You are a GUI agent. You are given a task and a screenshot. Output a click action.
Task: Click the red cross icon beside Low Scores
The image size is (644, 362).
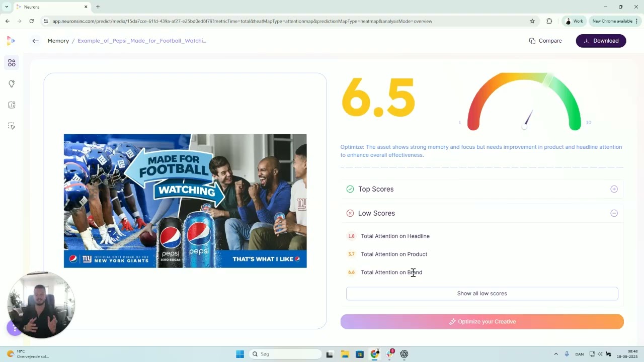pos(350,213)
